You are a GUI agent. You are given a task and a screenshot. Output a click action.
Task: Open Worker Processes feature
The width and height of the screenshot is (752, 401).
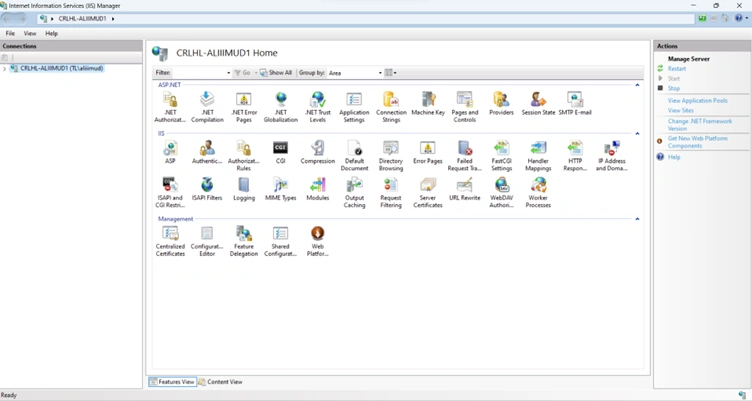538,192
